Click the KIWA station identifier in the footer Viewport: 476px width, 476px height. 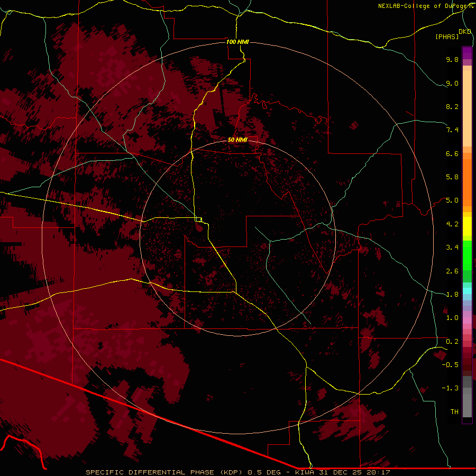tap(305, 472)
